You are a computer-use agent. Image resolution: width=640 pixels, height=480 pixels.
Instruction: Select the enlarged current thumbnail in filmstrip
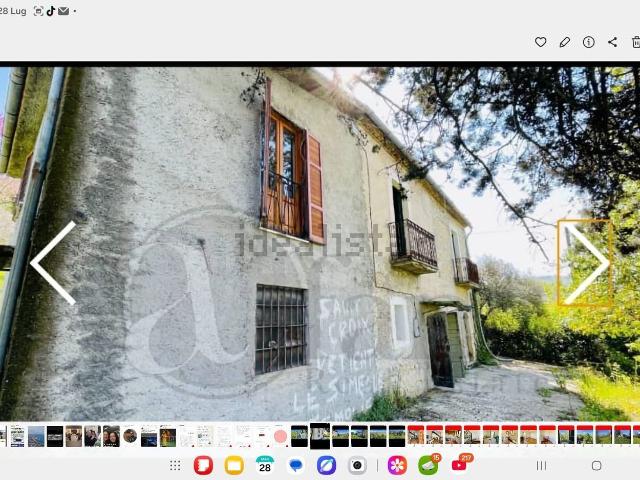click(x=320, y=436)
